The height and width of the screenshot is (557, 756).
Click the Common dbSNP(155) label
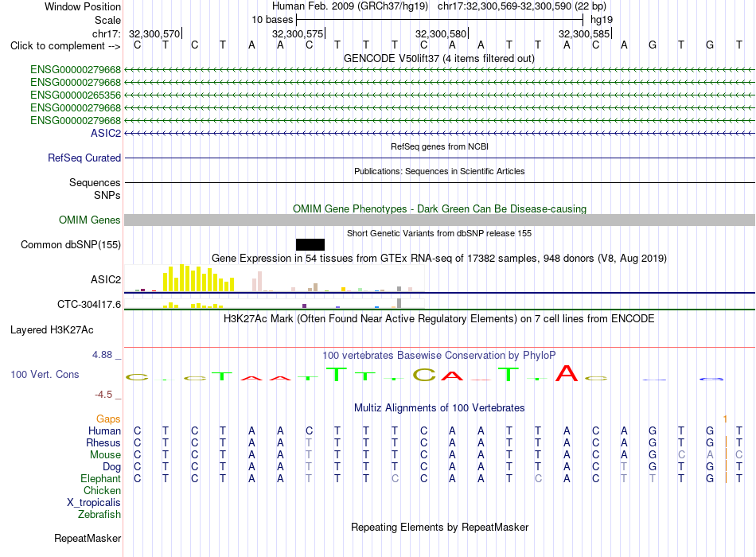[71, 244]
